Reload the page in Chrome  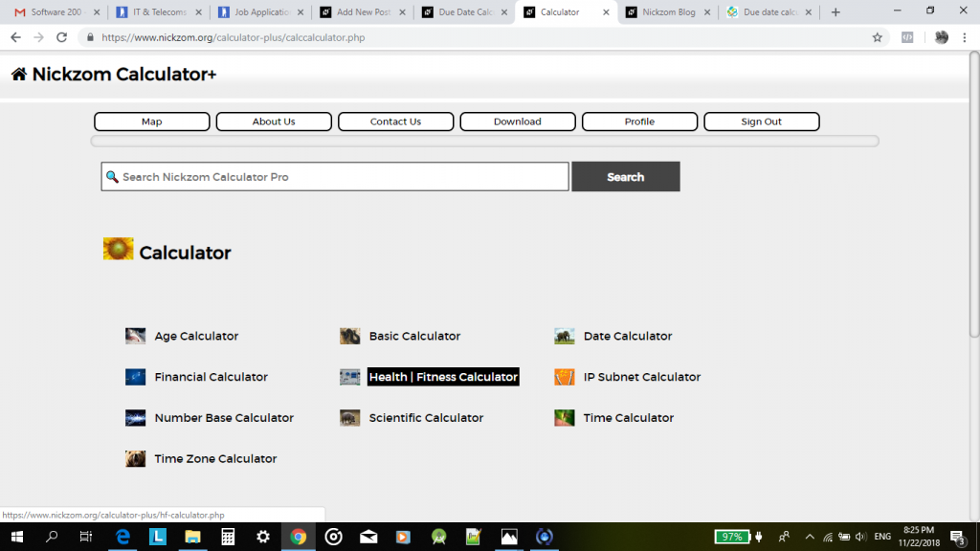click(x=61, y=37)
